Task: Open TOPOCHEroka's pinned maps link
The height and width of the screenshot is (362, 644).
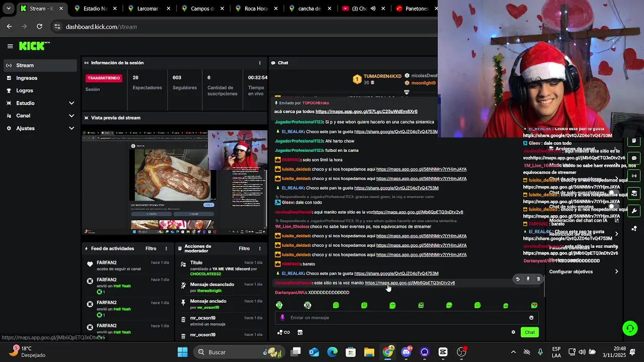Action: point(366,112)
